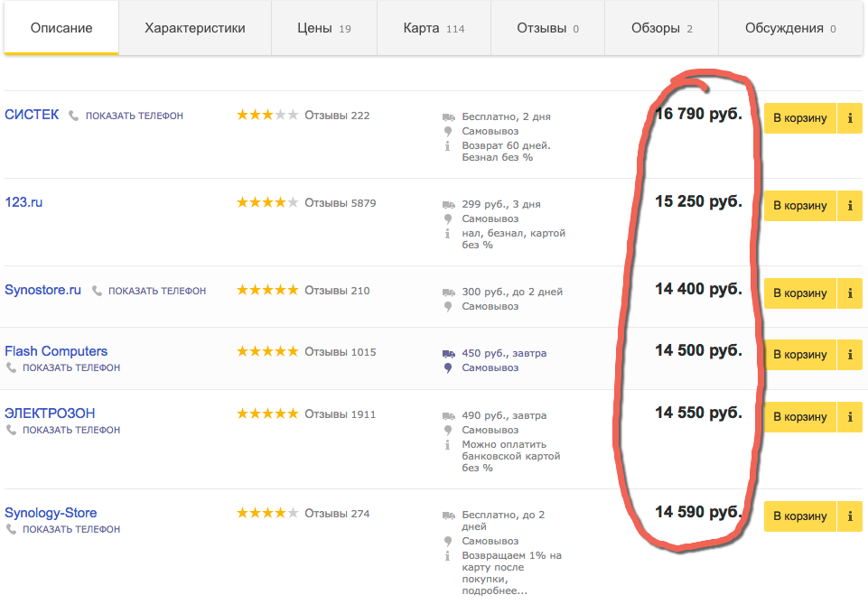
Task: Add the ЭЛЕКТРОЗОН offer to cart
Action: [800, 416]
